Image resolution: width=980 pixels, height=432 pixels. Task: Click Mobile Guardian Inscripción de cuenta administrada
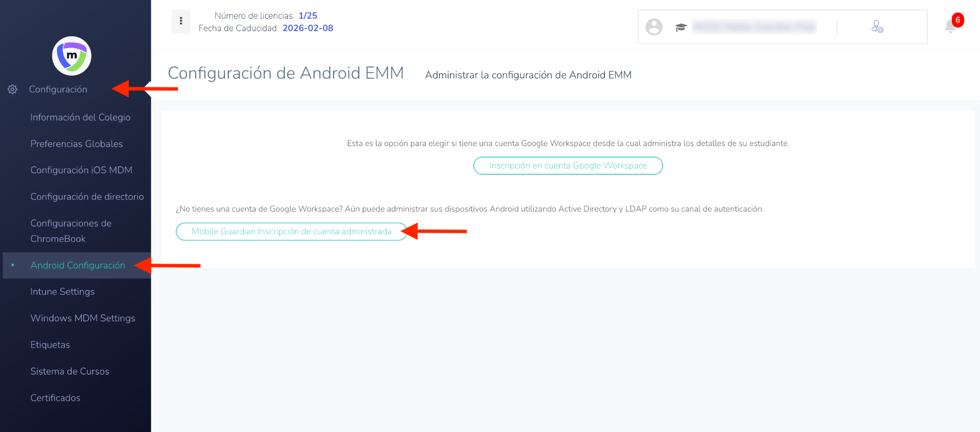(x=291, y=231)
